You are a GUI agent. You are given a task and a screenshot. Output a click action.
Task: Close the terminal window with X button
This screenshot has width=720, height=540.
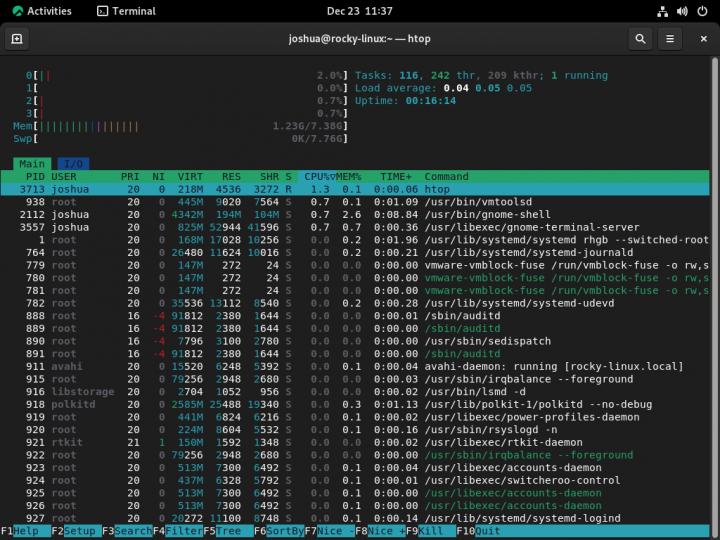[702, 39]
